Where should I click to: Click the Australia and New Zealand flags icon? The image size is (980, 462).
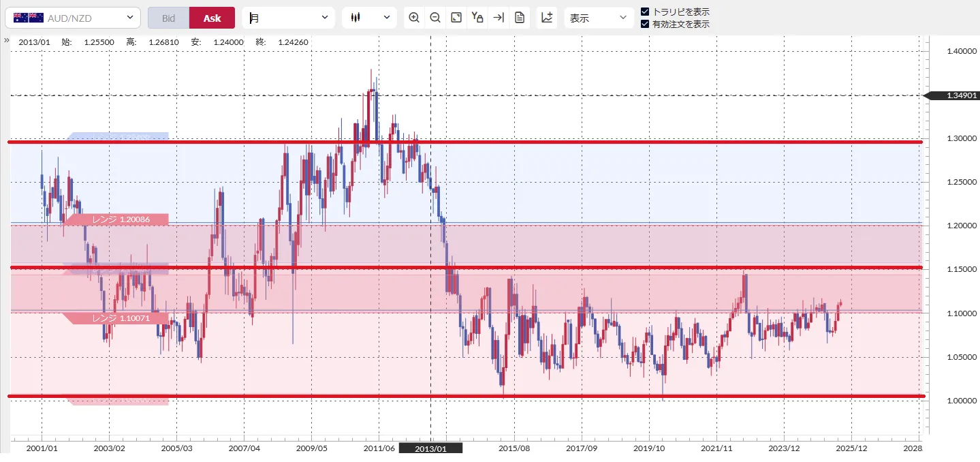pos(28,18)
